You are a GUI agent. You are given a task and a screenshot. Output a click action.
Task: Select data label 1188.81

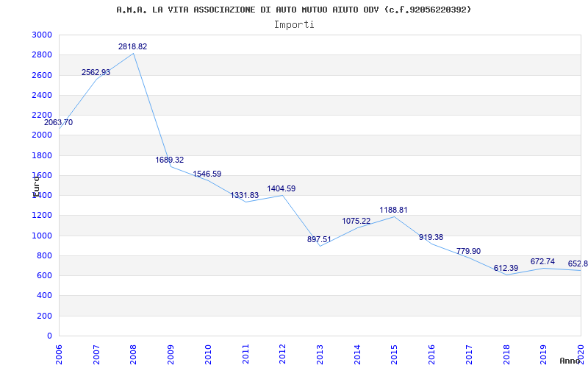(x=393, y=210)
